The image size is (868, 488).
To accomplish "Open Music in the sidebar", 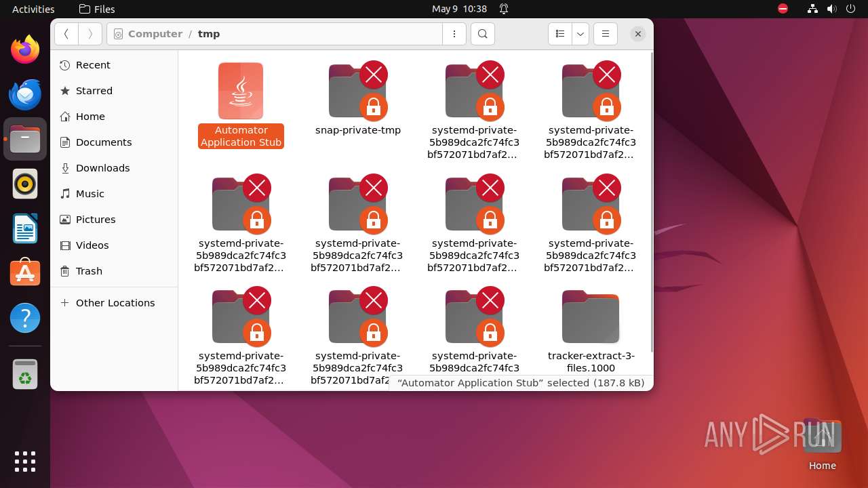I will point(114,194).
